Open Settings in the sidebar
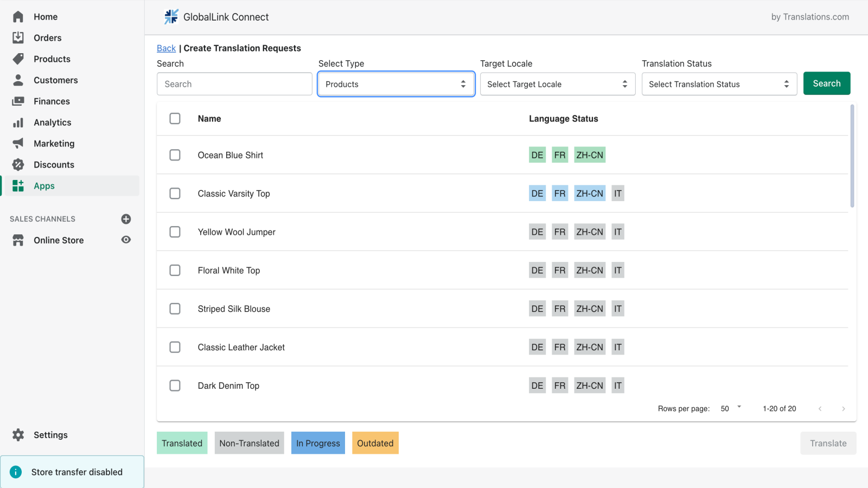 pos(50,435)
